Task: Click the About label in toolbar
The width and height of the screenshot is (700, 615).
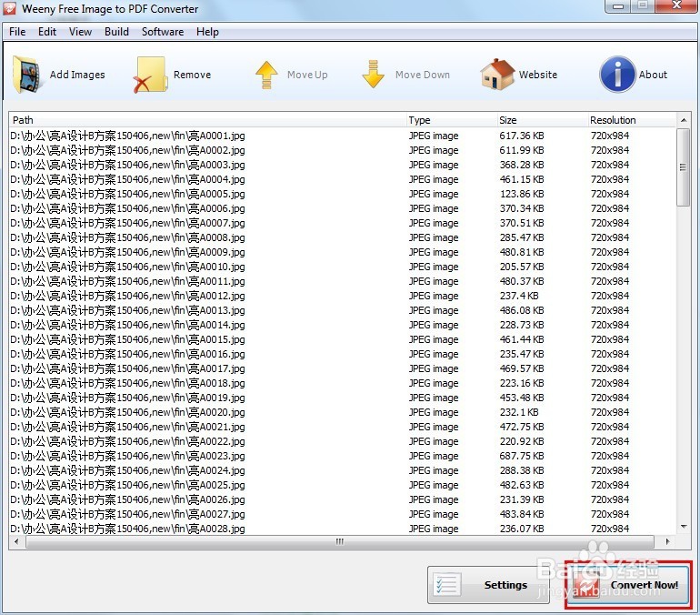Action: (653, 75)
